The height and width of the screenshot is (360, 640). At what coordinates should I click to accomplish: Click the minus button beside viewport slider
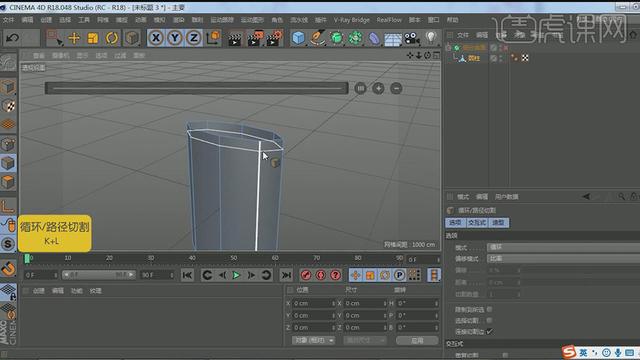[396, 88]
